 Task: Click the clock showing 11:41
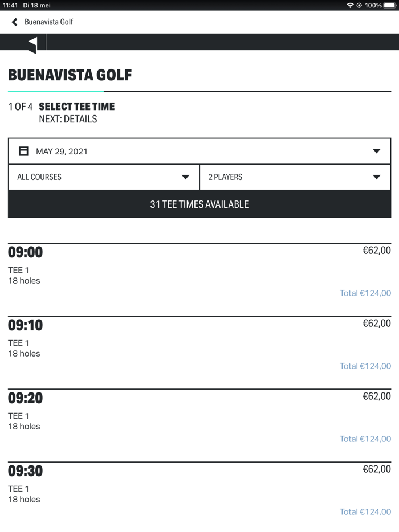coord(10,5)
